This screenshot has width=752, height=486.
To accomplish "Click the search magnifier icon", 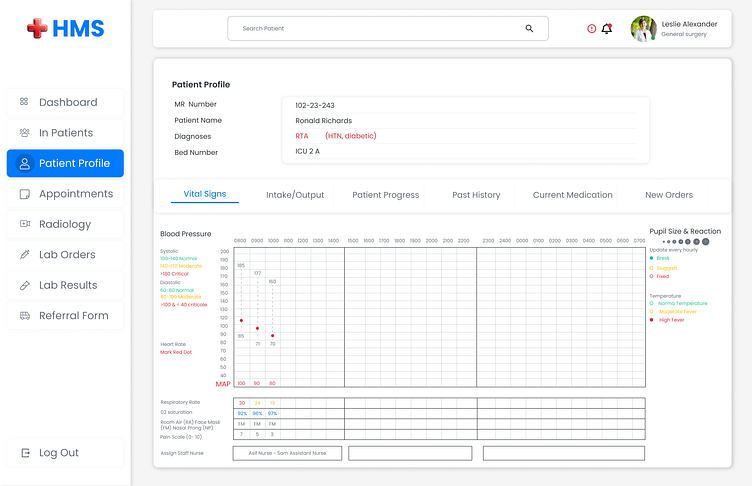I will [529, 28].
